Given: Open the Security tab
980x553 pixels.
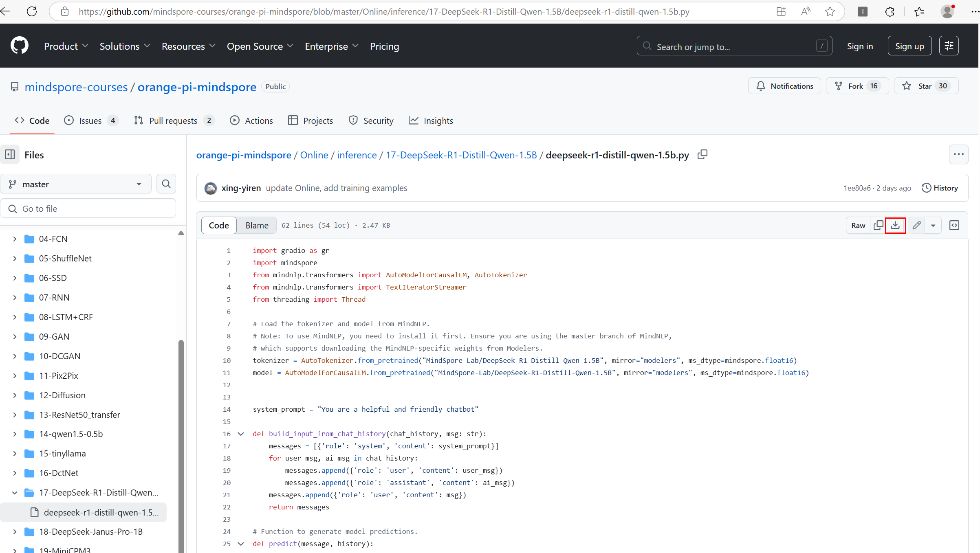Looking at the screenshot, I should (371, 121).
